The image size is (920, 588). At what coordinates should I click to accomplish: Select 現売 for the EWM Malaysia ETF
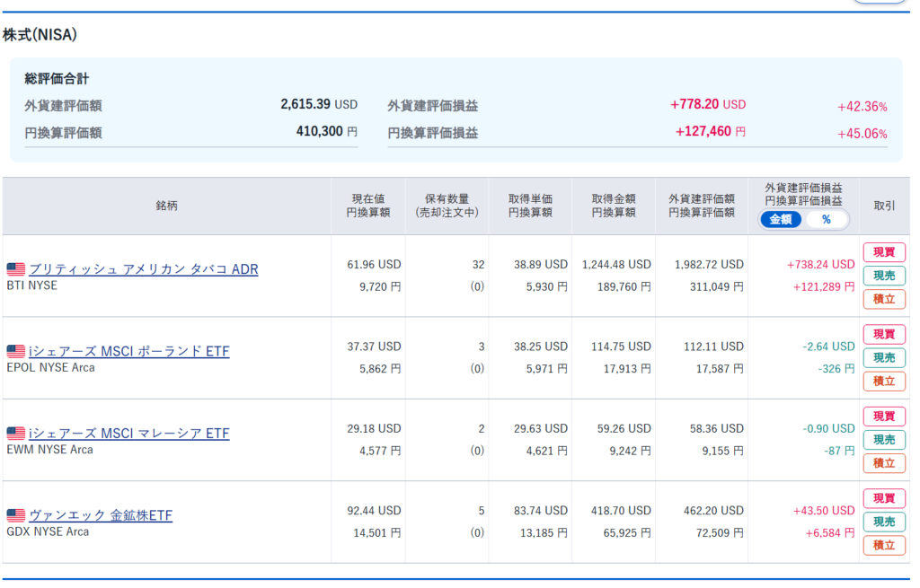884,440
